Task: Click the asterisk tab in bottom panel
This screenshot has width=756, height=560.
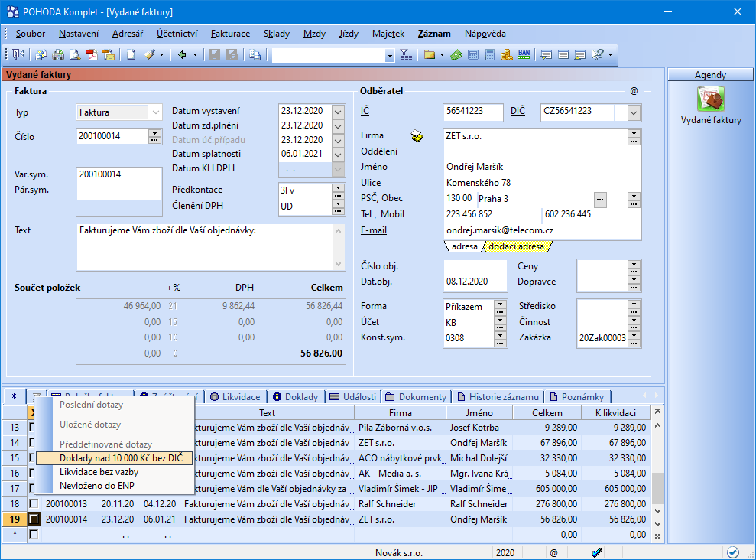Action: click(x=14, y=396)
